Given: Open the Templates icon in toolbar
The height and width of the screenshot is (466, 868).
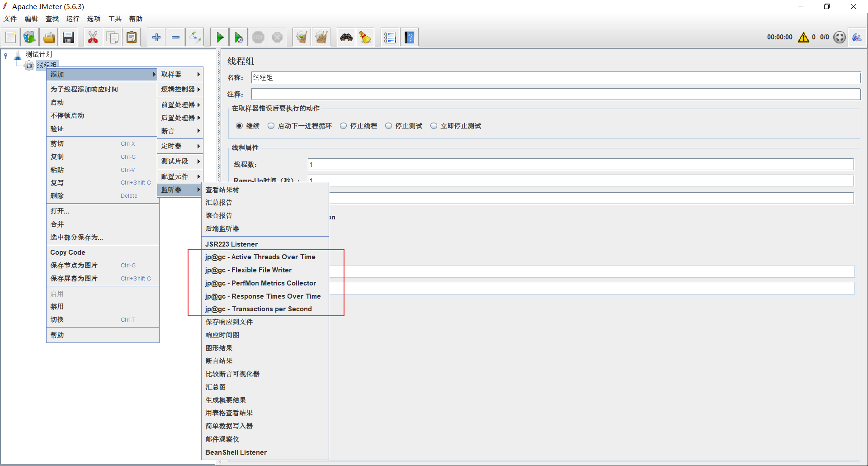Looking at the screenshot, I should (x=30, y=37).
